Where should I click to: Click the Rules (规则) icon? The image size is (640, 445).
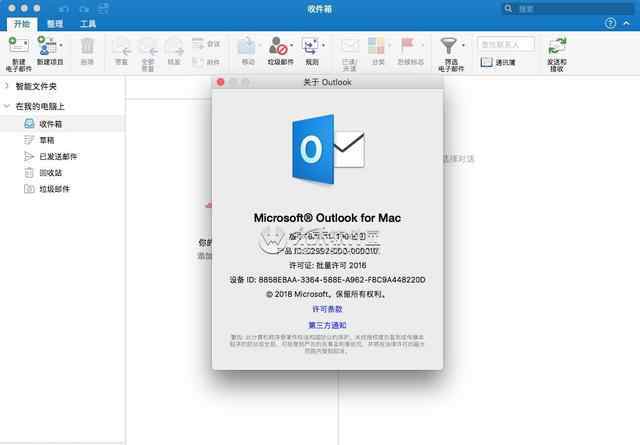point(311,46)
